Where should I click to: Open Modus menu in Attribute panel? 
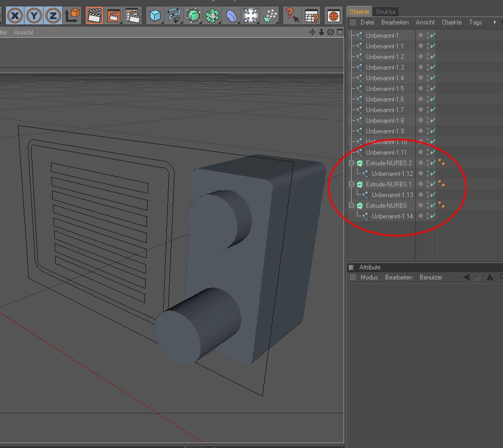pos(369,277)
